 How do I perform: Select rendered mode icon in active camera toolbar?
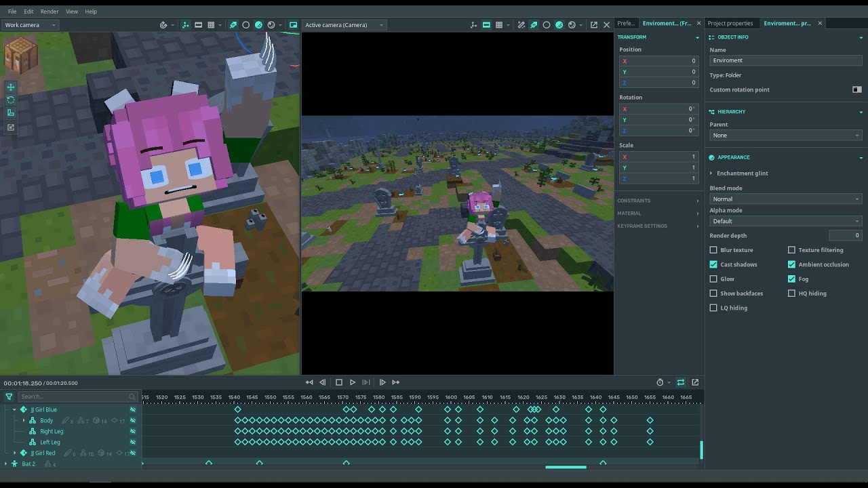click(x=572, y=25)
